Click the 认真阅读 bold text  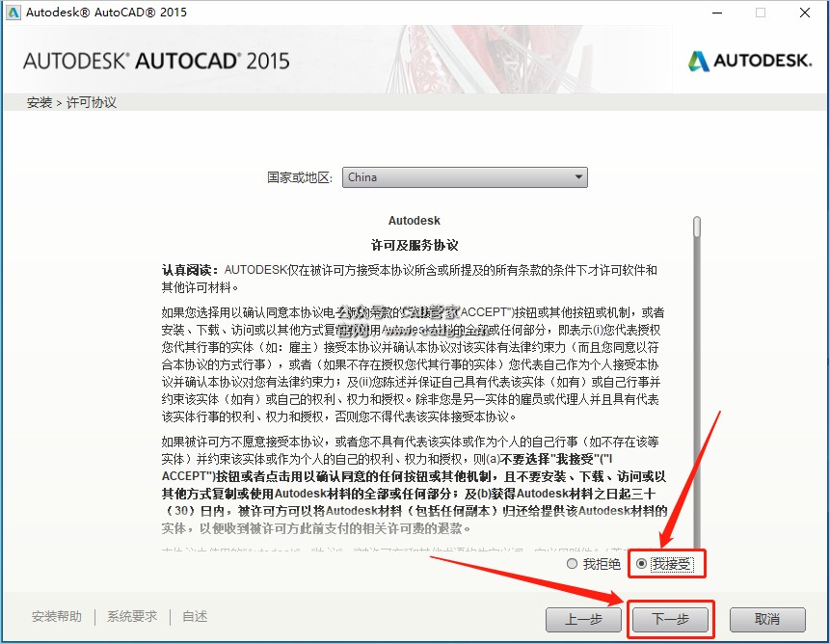tap(190, 270)
